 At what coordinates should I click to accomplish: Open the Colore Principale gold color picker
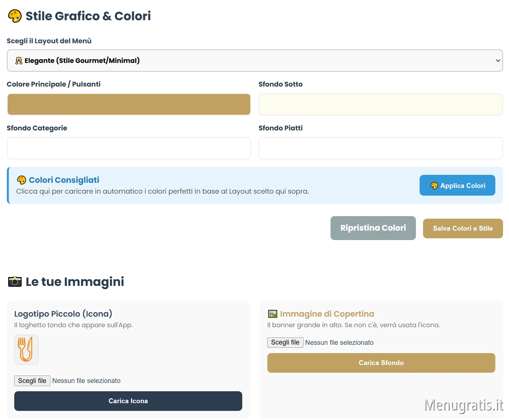[129, 105]
